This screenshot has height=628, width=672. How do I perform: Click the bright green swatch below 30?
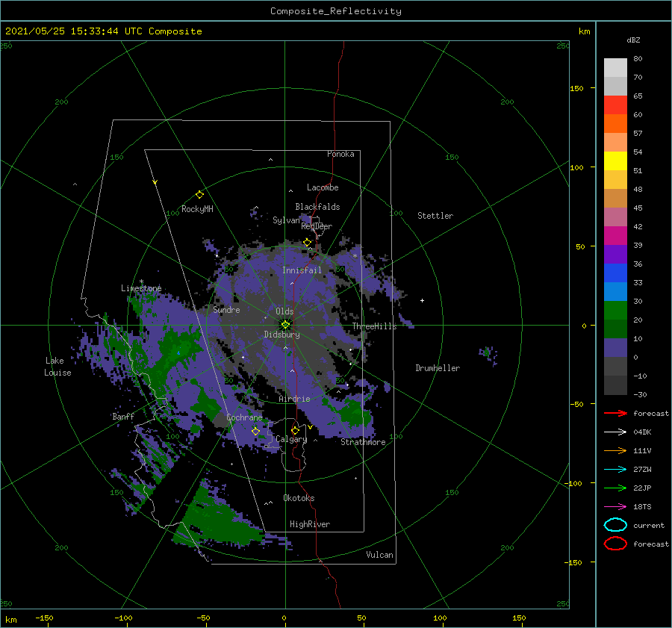pos(615,310)
